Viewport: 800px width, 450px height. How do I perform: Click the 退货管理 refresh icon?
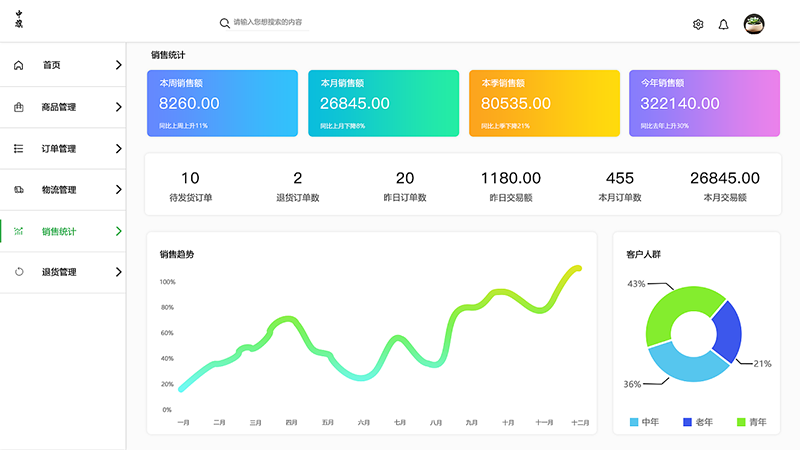(19, 272)
